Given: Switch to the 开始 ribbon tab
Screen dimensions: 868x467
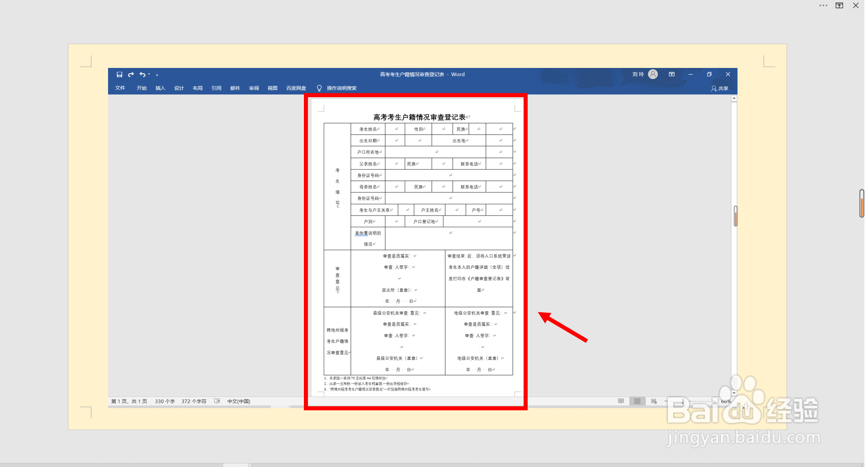Looking at the screenshot, I should tap(142, 88).
